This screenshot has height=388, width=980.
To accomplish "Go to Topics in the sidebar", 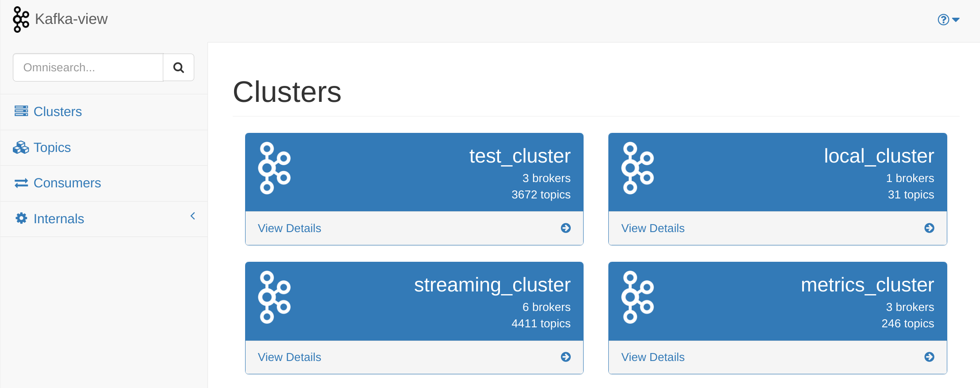I will [x=52, y=147].
